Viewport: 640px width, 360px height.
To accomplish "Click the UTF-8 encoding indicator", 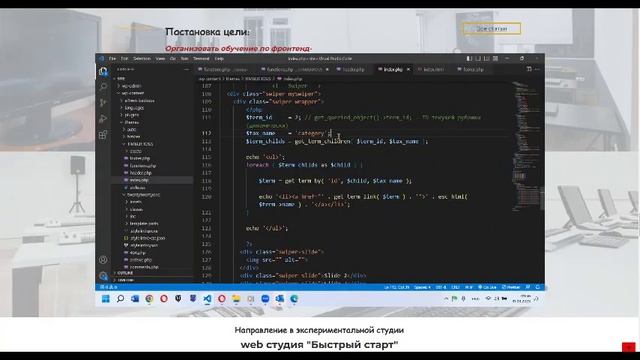I will click(x=441, y=287).
